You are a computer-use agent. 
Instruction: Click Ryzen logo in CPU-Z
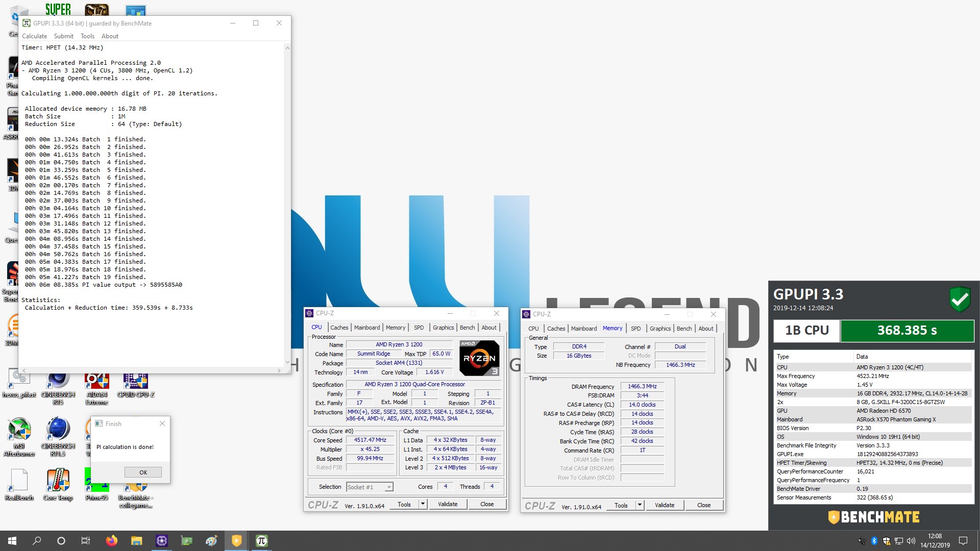(479, 358)
